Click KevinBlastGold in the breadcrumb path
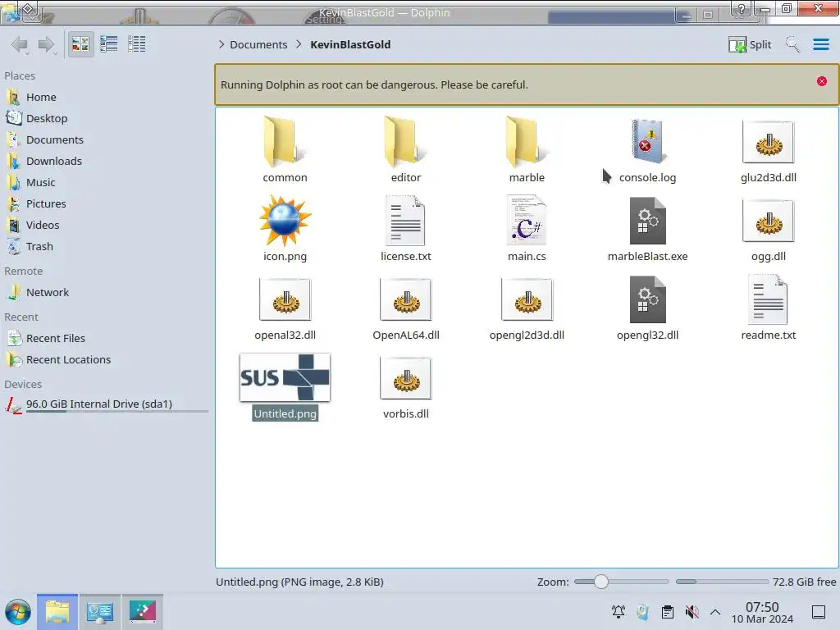Viewport: 840px width, 630px height. (350, 44)
